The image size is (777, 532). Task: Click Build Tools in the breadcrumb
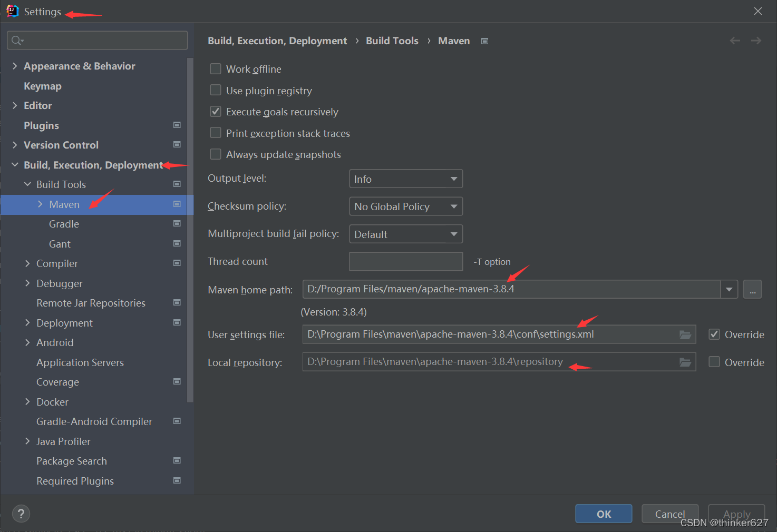coord(392,41)
